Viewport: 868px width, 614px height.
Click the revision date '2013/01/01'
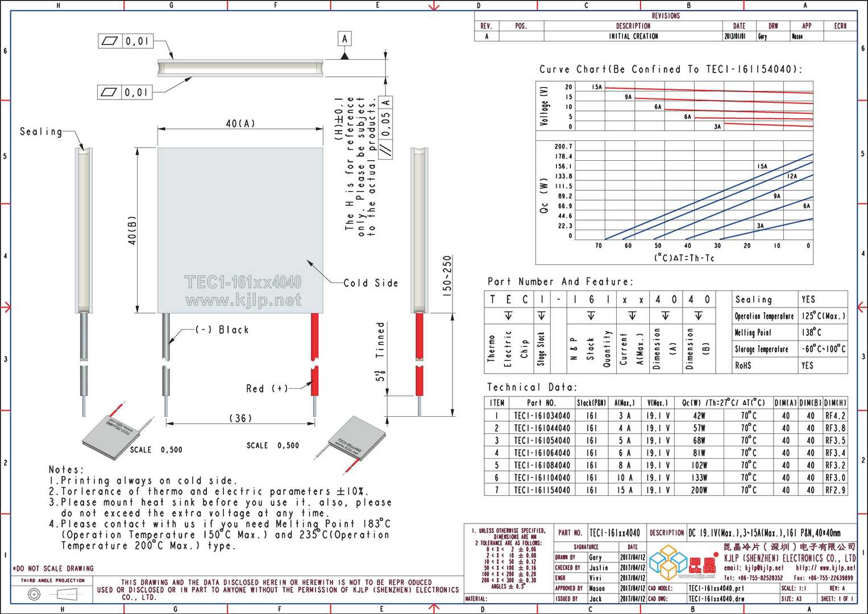(x=735, y=36)
